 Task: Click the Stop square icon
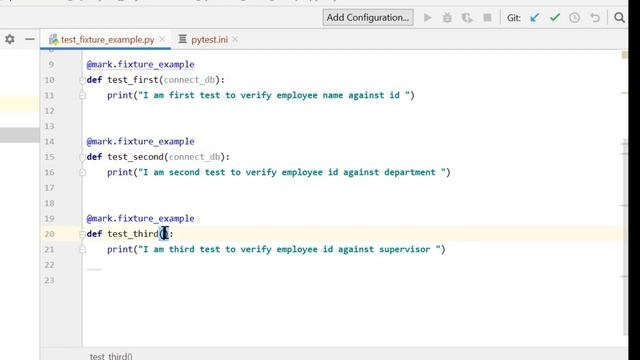pos(487,18)
